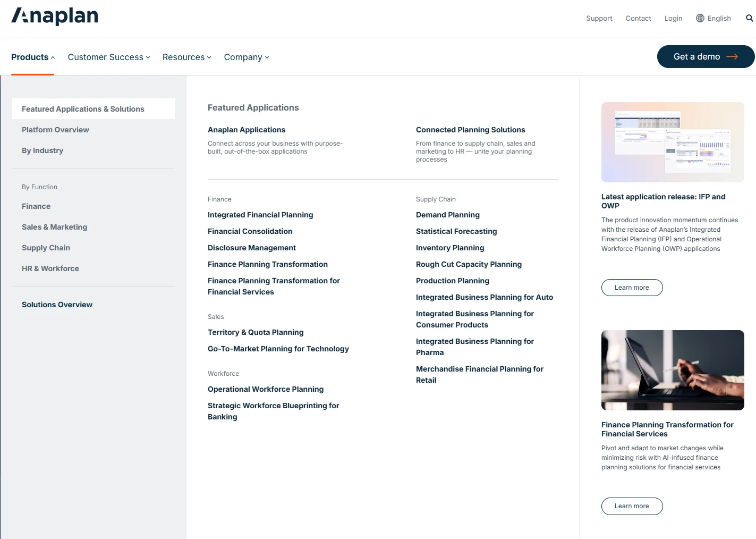Image resolution: width=756 pixels, height=539 pixels.
Task: Click Learn more under Finance Planning Transformation
Action: coord(632,506)
